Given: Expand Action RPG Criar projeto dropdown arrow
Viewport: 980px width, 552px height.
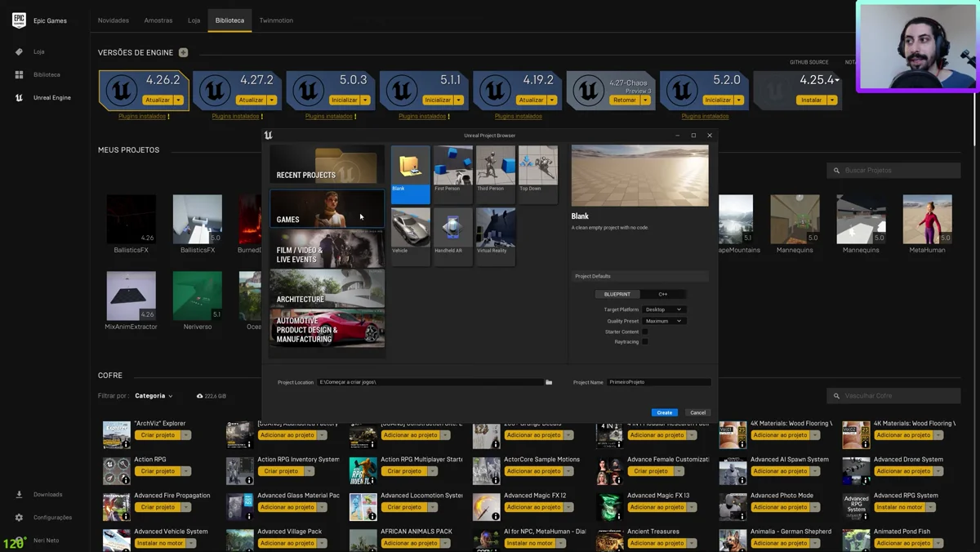Looking at the screenshot, I should tap(186, 471).
